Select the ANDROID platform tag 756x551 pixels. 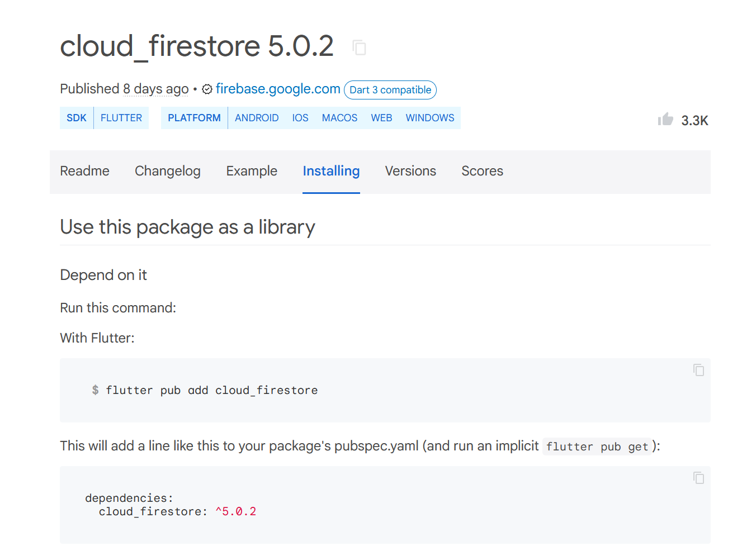point(257,117)
